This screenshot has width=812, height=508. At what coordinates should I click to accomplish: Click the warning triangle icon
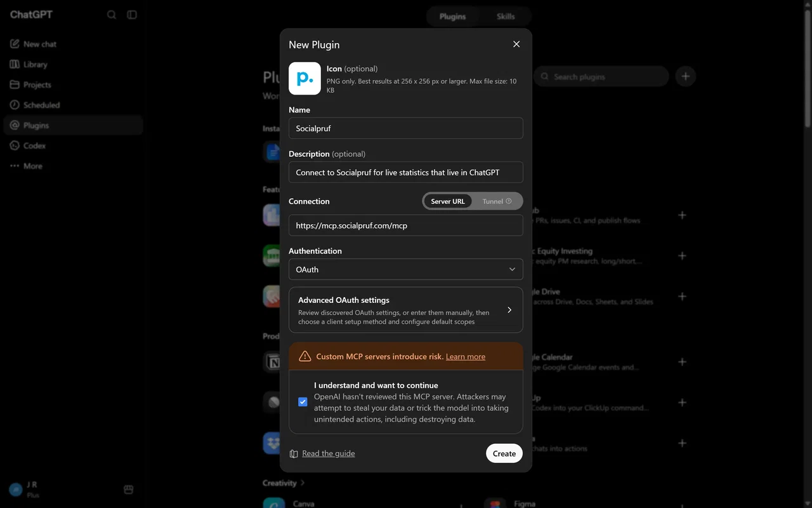pos(305,356)
